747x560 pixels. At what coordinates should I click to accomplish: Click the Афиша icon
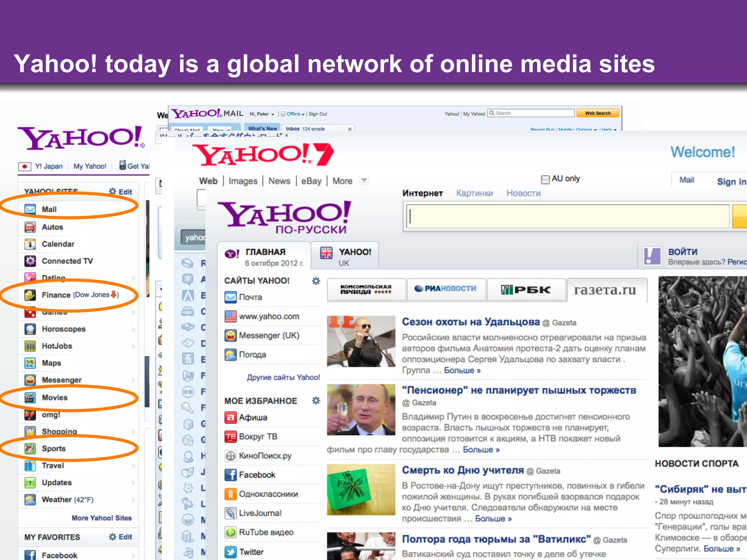[231, 417]
